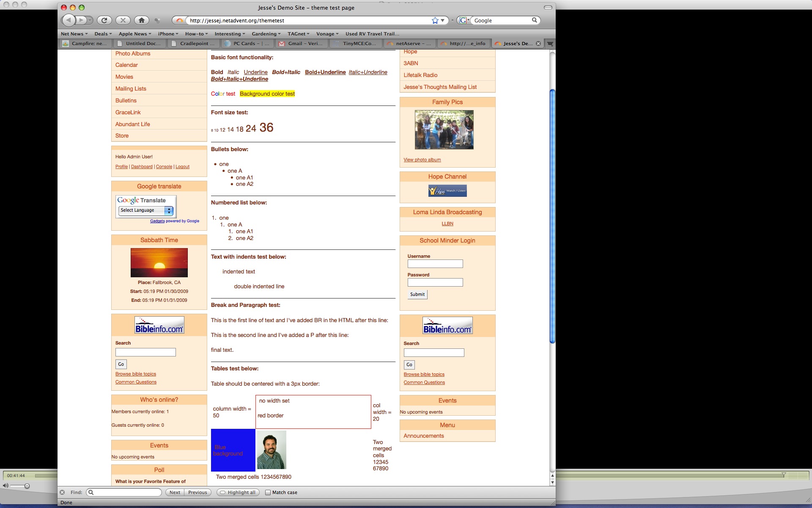Click the Find text input field
Viewport: 812px width, 508px height.
pyautogui.click(x=124, y=492)
